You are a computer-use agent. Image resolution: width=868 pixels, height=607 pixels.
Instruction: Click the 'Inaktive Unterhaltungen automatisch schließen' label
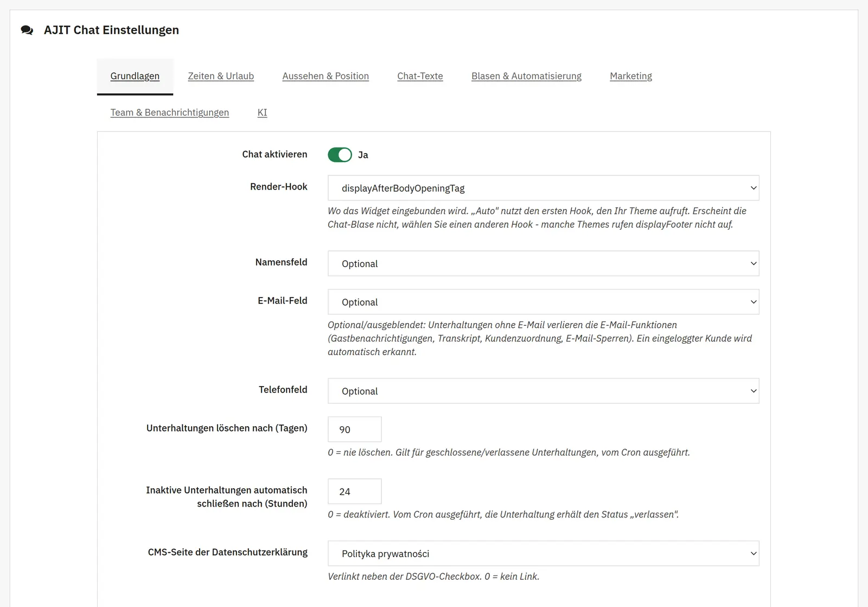227,497
